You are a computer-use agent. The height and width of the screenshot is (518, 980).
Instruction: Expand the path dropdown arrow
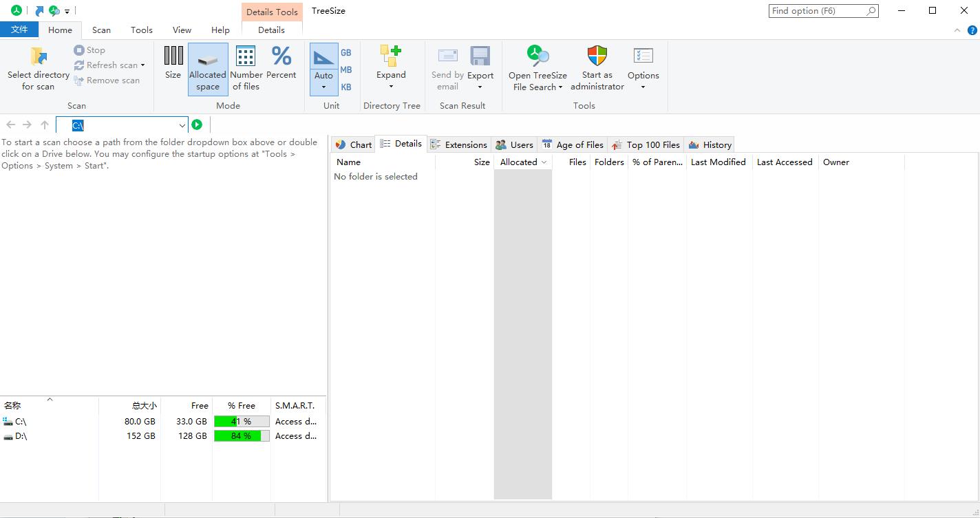[182, 125]
